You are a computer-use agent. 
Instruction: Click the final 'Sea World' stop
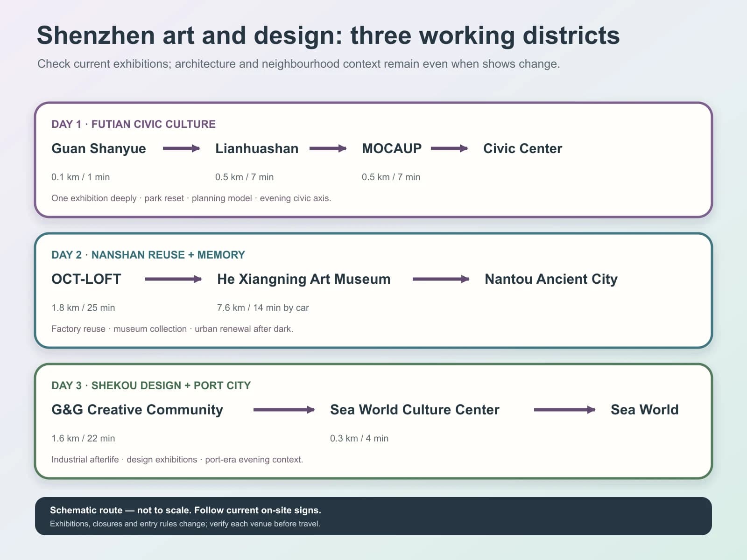tap(645, 410)
